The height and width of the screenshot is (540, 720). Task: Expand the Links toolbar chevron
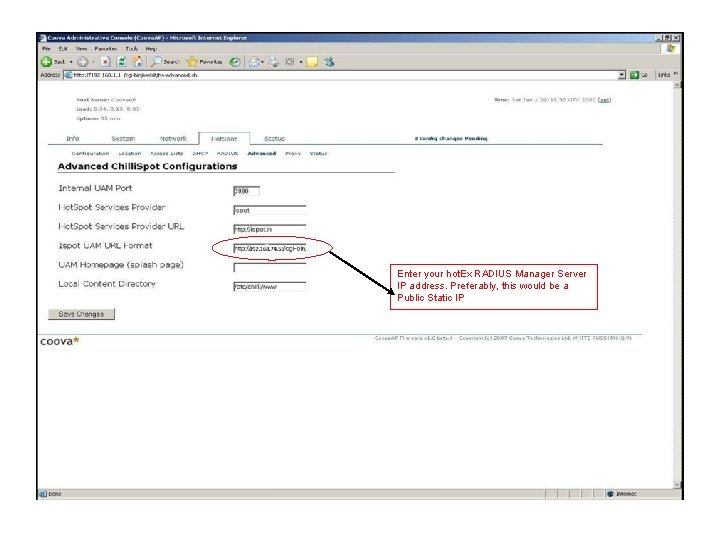[x=676, y=74]
